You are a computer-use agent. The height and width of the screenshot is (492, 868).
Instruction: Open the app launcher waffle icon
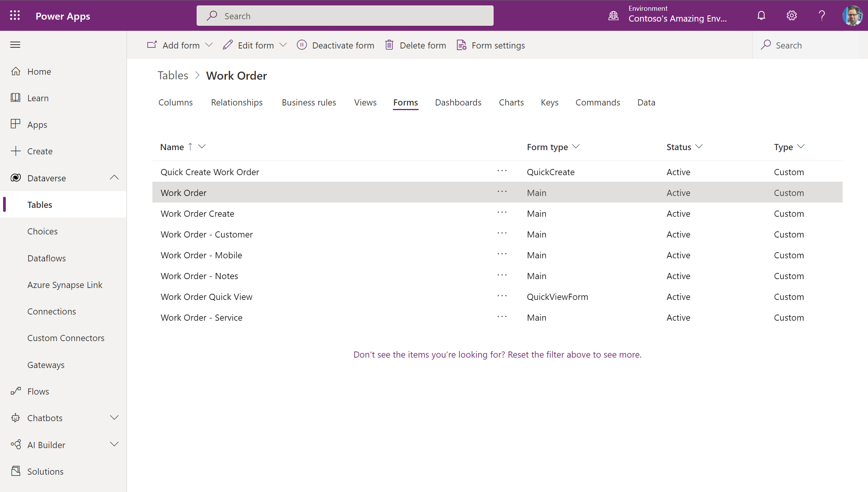15,15
